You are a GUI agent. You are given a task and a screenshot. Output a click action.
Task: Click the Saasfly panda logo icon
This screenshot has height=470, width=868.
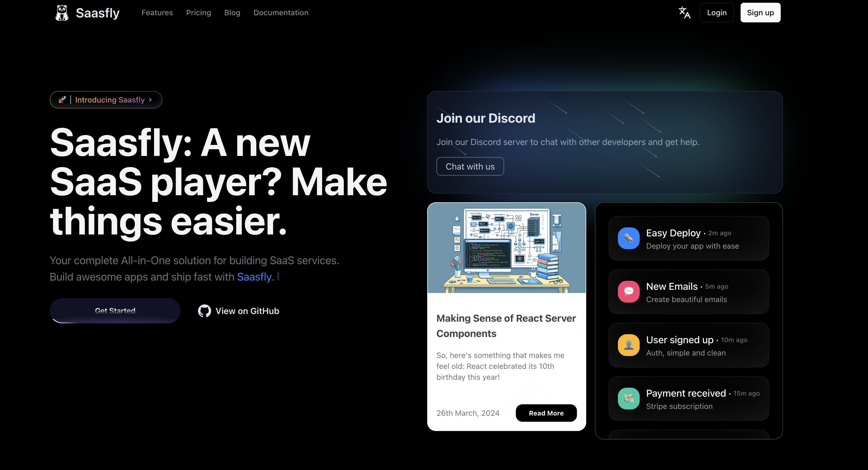62,13
